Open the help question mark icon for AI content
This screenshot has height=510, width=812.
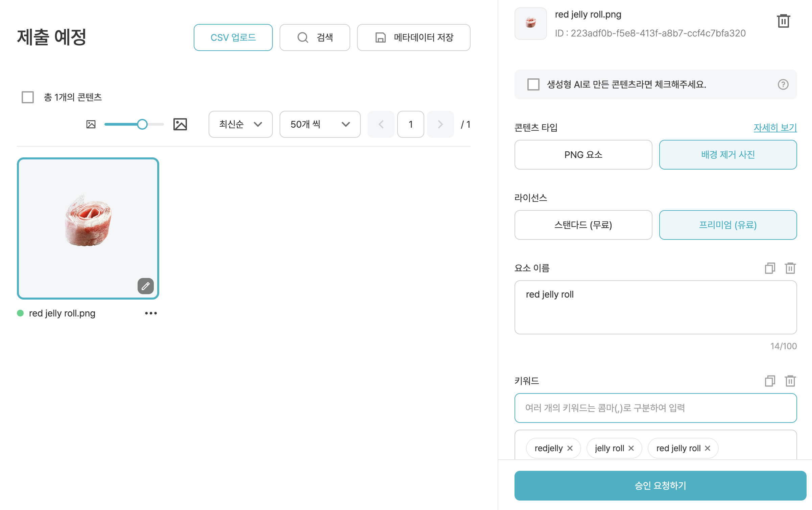[x=783, y=84]
